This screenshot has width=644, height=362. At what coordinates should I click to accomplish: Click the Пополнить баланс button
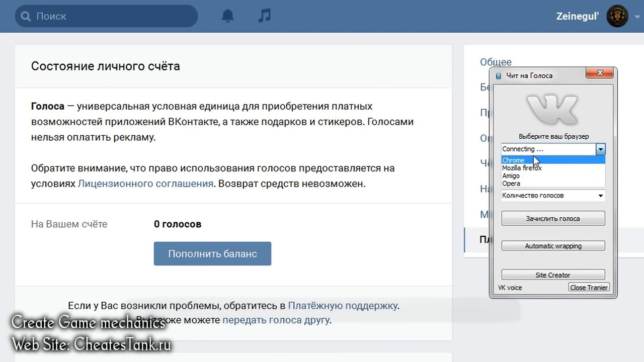212,253
